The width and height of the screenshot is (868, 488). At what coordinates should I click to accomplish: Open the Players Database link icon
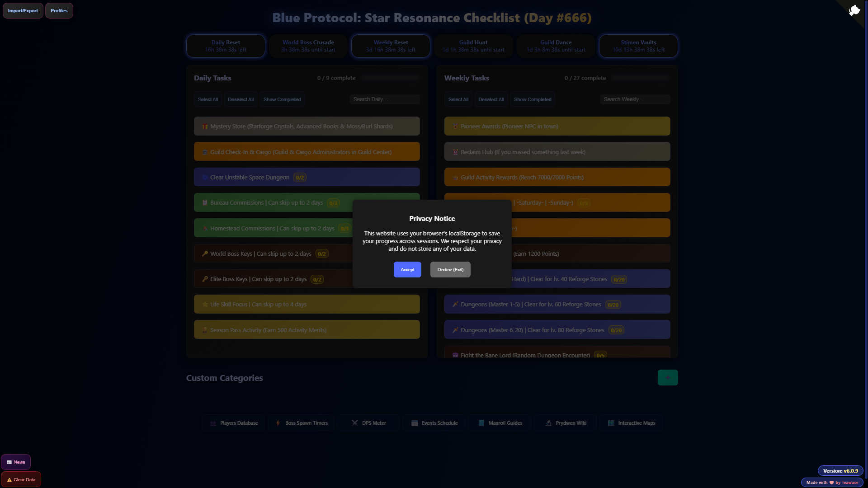pyautogui.click(x=213, y=423)
